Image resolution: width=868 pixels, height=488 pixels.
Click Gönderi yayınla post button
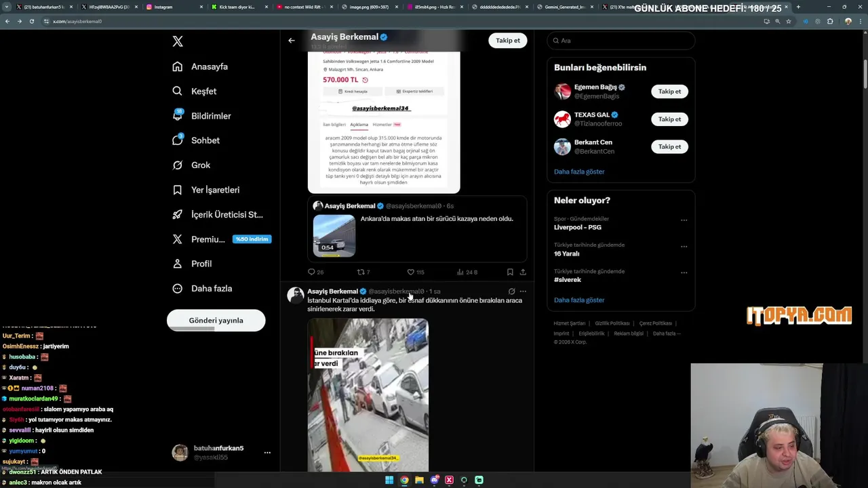216,321
